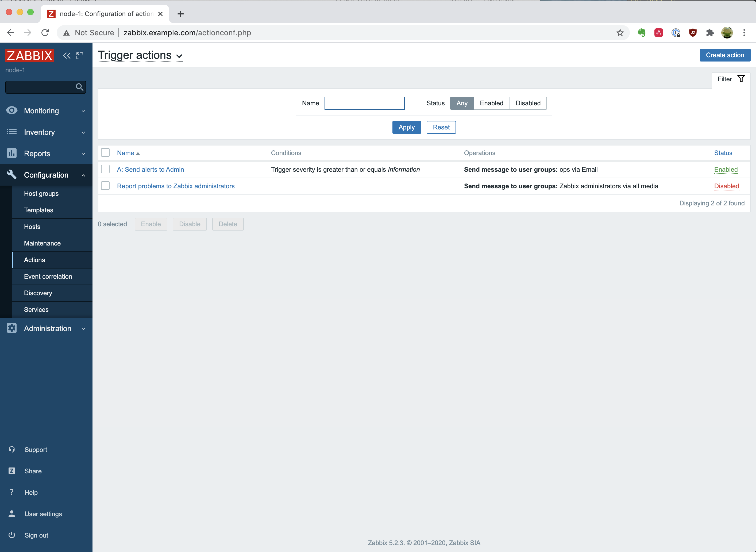Viewport: 756px width, 552px height.
Task: Click browser reload icon
Action: click(x=45, y=33)
